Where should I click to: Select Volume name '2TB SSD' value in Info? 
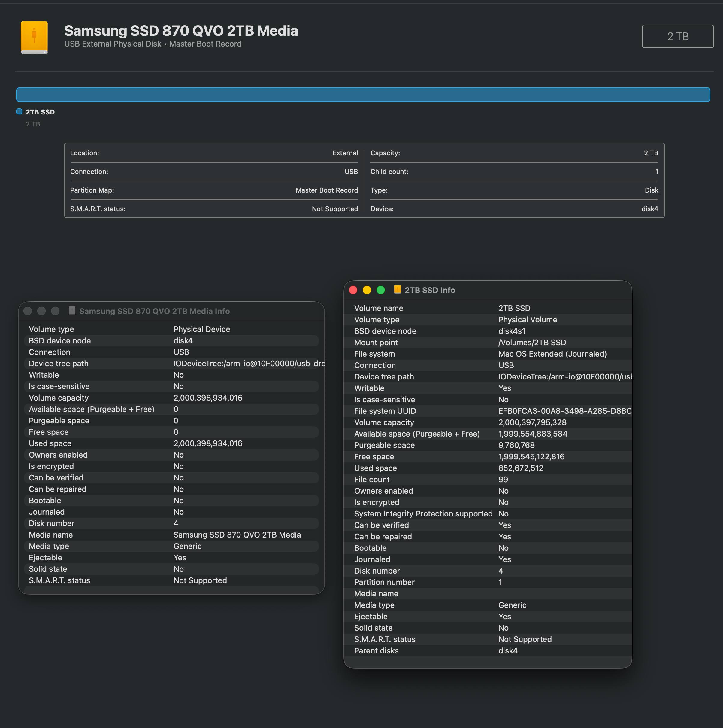(x=514, y=308)
